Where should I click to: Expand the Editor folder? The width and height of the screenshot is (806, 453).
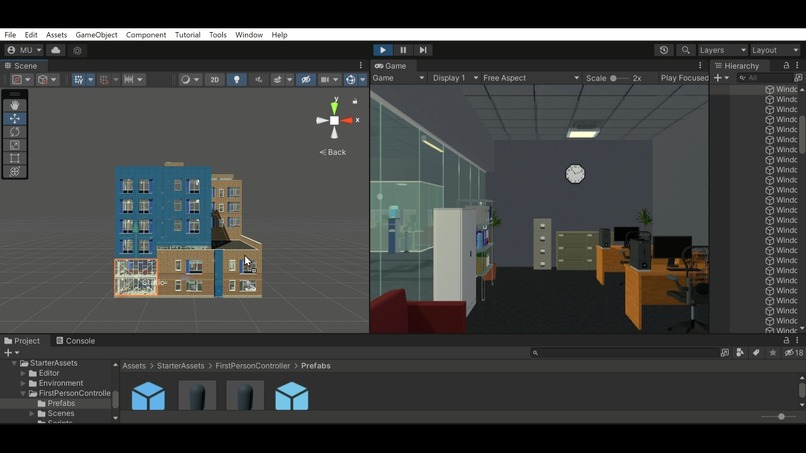point(23,373)
